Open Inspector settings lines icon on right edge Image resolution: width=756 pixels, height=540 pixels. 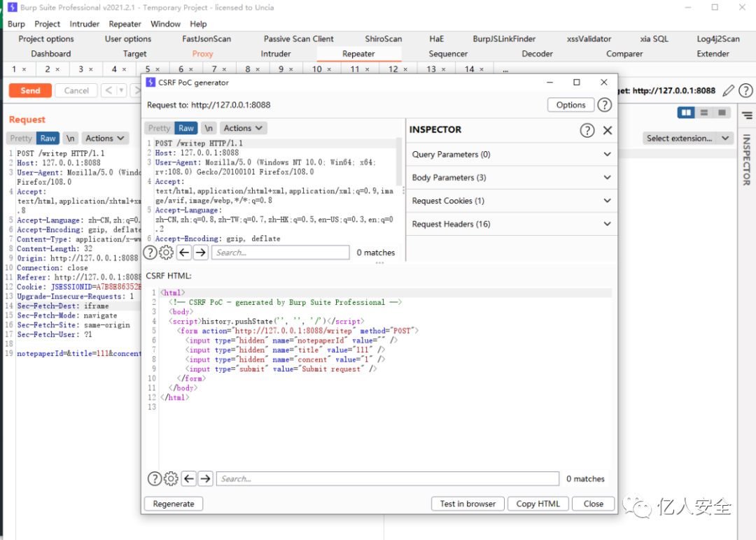click(748, 115)
